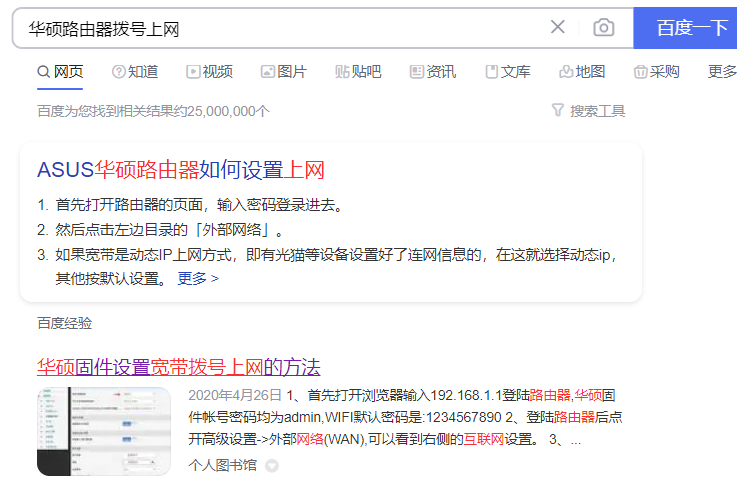Open result 华硕固件设置宽带拨号上网的方法
This screenshot has height=489, width=737.
pos(179,367)
